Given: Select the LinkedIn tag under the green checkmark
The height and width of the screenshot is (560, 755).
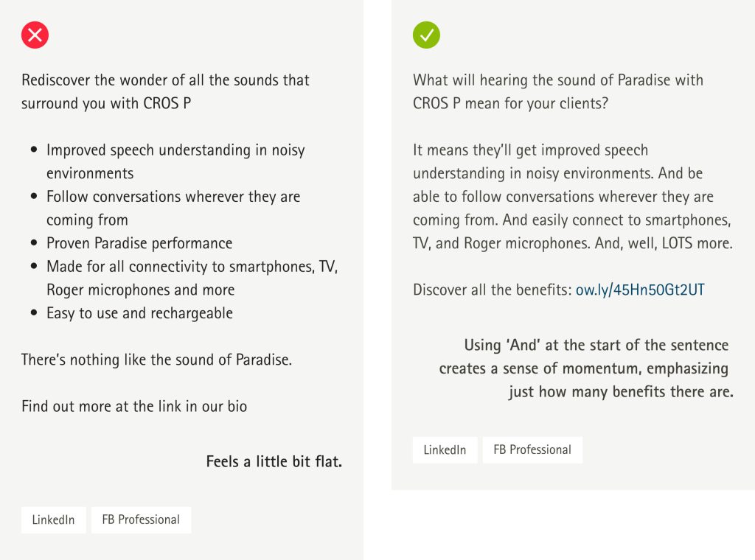Looking at the screenshot, I should [x=445, y=449].
